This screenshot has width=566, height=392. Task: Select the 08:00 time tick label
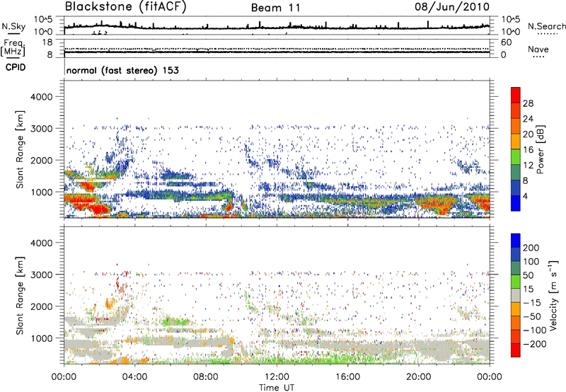point(206,377)
